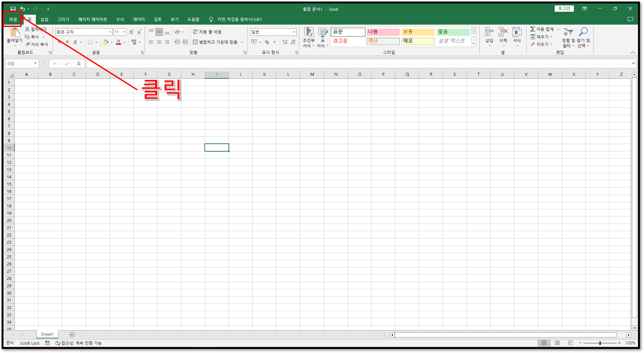The height and width of the screenshot is (353, 644).
Task: Switch to page layout view in status bar
Action: coord(557,343)
